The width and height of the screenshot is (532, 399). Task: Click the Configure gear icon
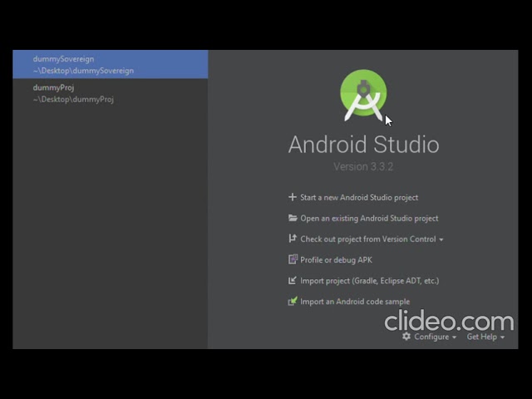point(406,336)
